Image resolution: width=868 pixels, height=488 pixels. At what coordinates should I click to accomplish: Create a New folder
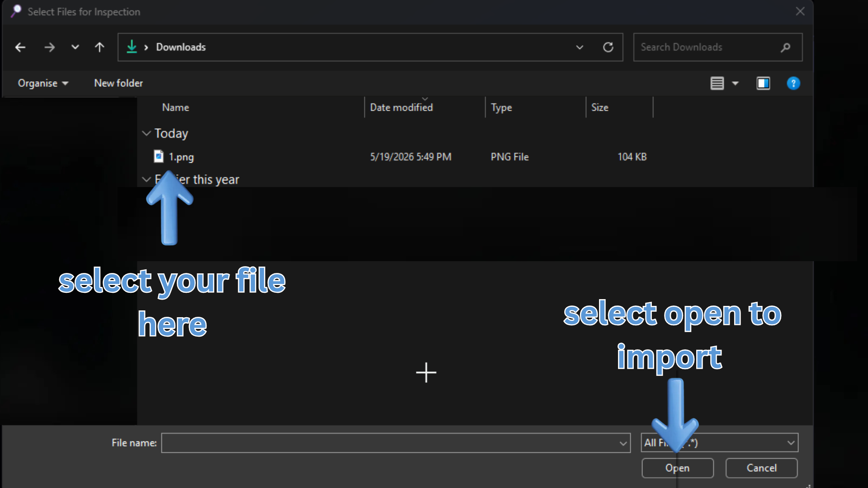(x=118, y=83)
